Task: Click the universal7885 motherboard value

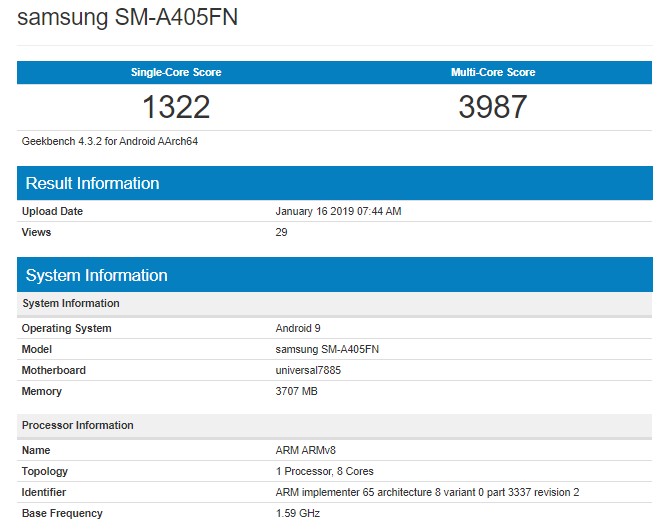Action: click(x=308, y=371)
